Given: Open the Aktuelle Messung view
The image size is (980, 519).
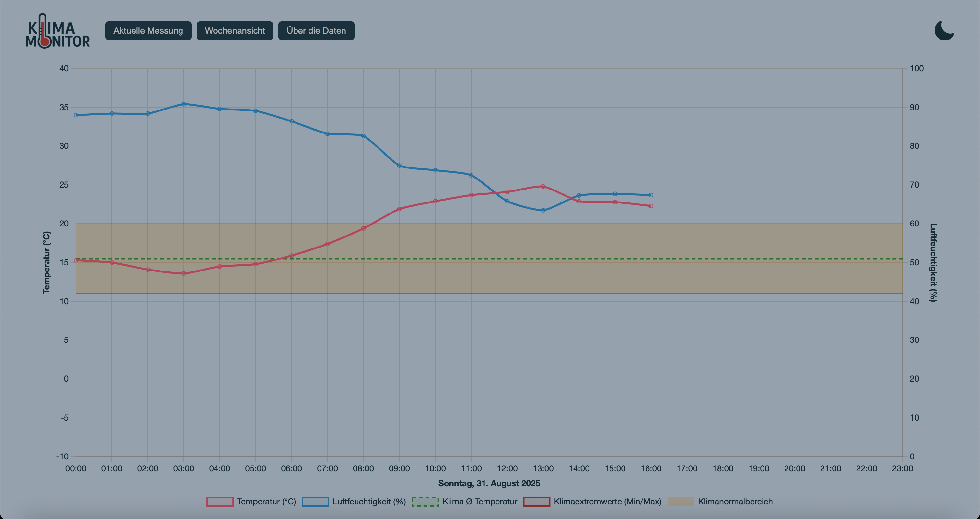Looking at the screenshot, I should pyautogui.click(x=148, y=31).
